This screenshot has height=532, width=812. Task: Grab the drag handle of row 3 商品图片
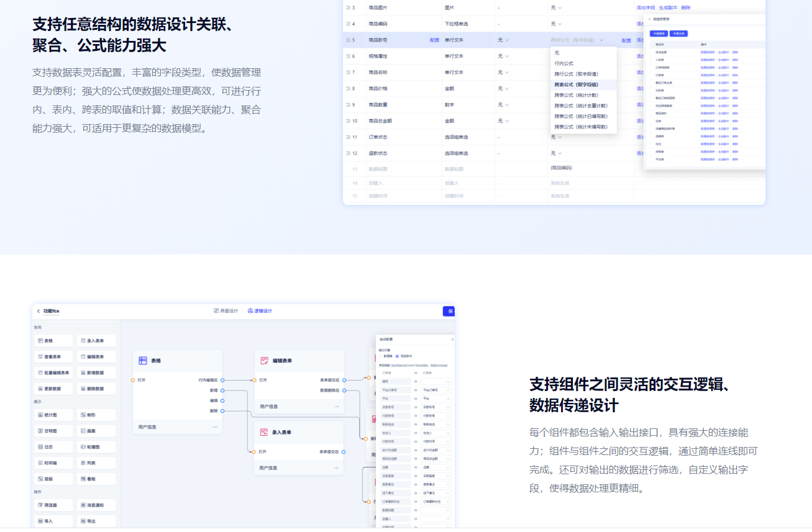click(x=348, y=7)
